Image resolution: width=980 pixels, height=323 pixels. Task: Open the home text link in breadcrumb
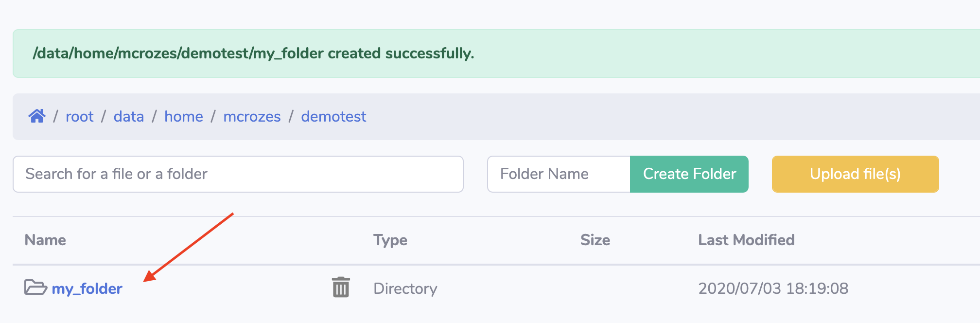[184, 117]
